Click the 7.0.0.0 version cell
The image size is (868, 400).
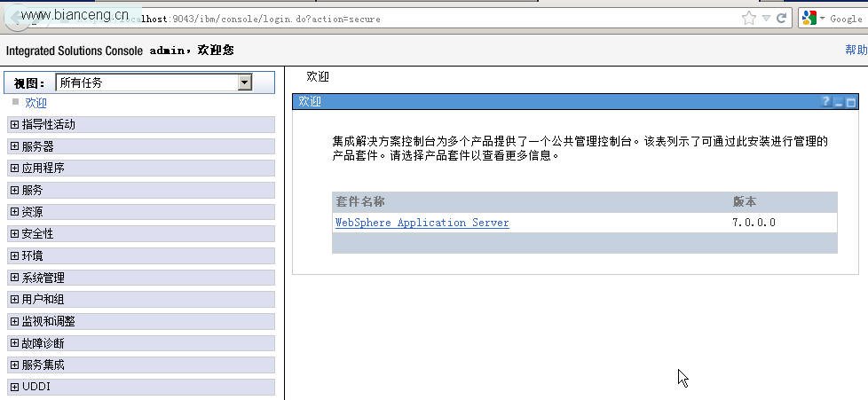click(x=754, y=223)
